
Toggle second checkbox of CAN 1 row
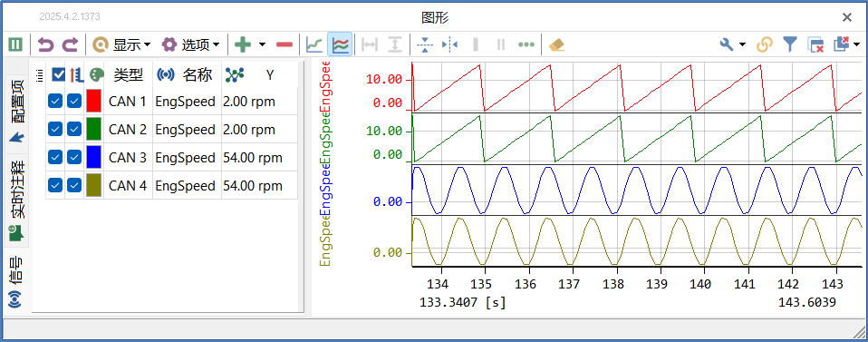point(74,102)
